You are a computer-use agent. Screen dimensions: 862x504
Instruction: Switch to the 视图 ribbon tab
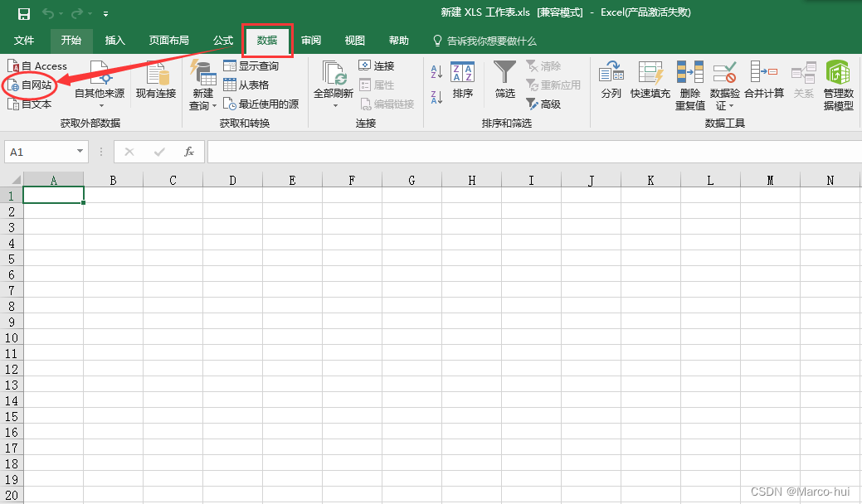click(354, 40)
